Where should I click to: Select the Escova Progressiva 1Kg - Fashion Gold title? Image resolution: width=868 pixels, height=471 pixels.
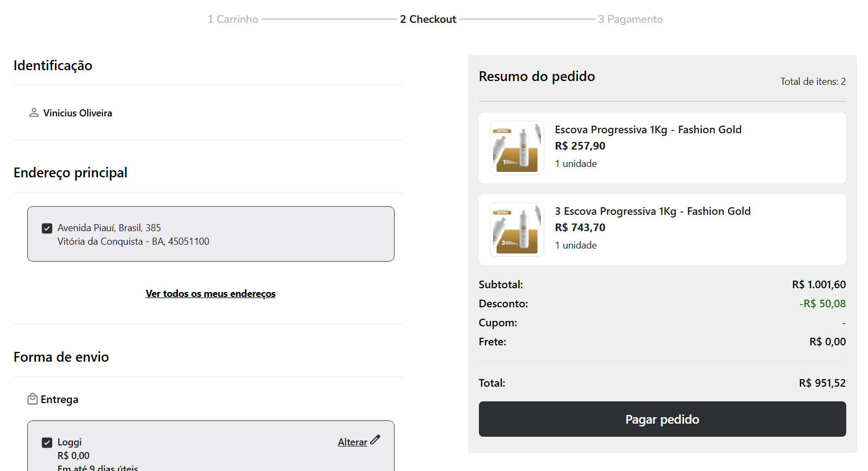tap(648, 129)
